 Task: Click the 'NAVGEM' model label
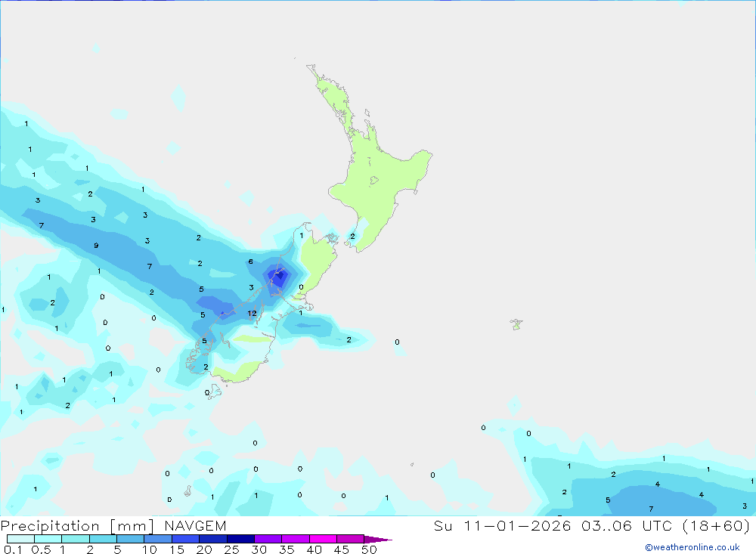(195, 526)
